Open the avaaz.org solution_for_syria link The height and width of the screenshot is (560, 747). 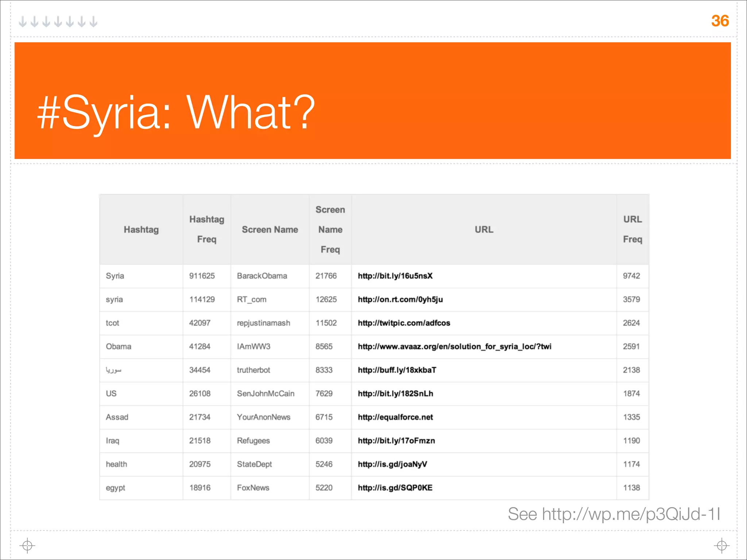(x=454, y=346)
